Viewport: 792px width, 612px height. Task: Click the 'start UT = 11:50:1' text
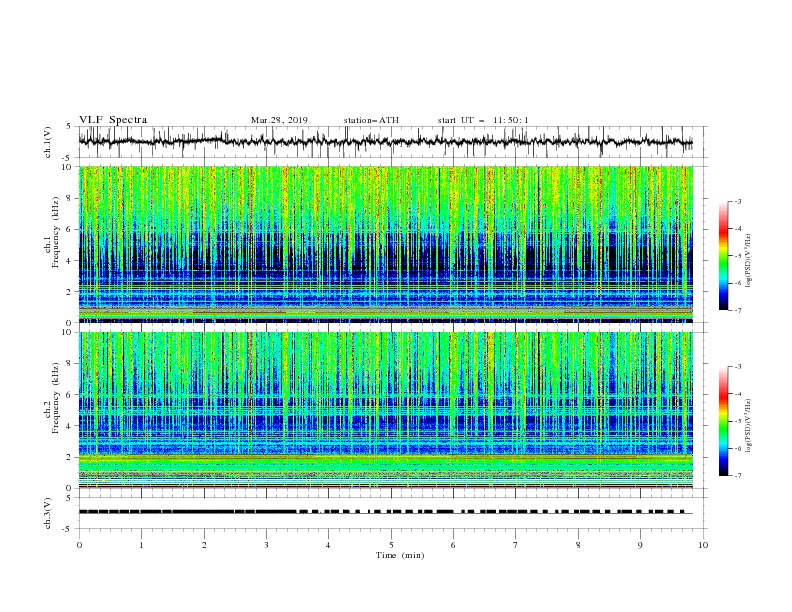[x=483, y=120]
